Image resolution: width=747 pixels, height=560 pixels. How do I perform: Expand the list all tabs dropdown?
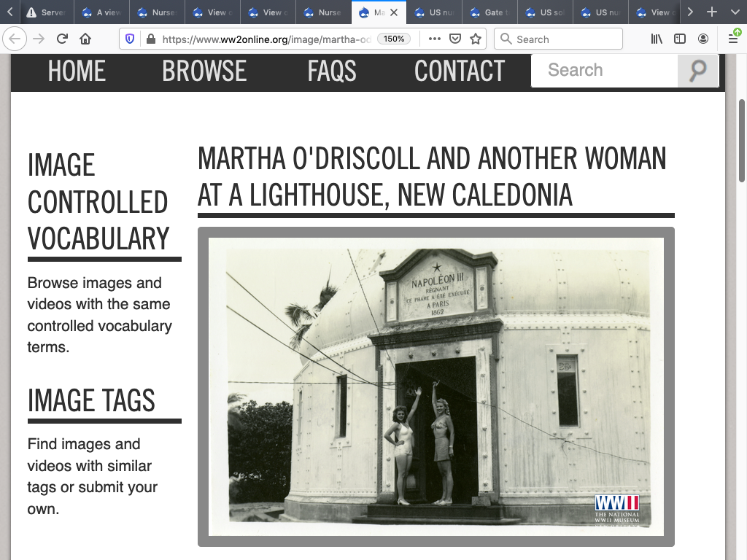point(735,12)
